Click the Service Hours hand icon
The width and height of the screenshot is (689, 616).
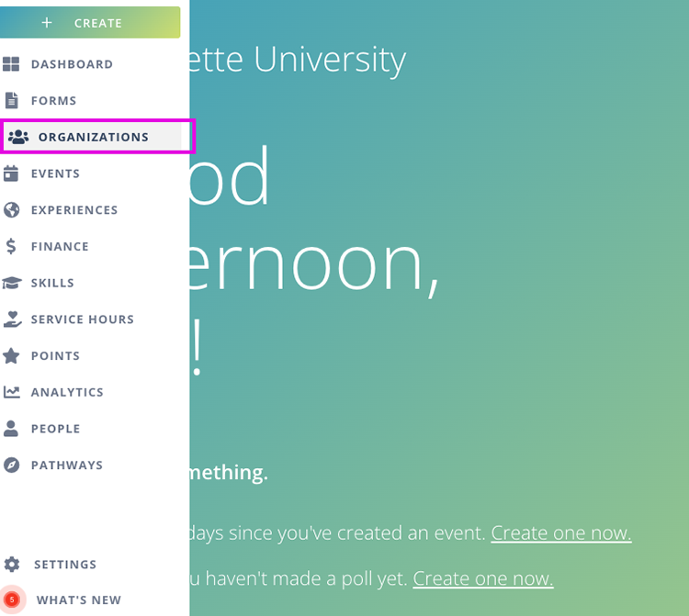(x=12, y=319)
